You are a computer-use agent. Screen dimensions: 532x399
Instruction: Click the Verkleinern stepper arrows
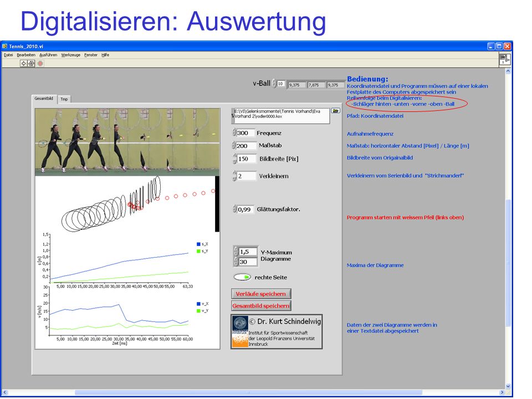[234, 176]
